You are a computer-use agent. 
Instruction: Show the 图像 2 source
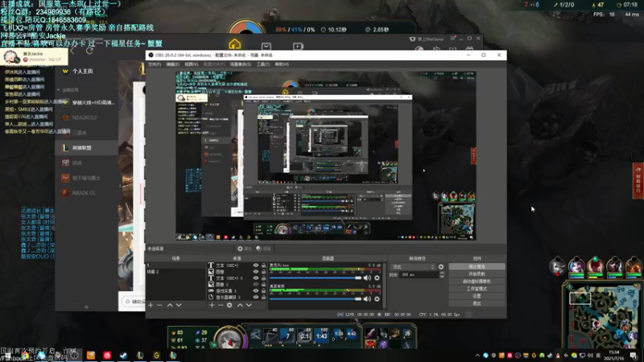(256, 284)
